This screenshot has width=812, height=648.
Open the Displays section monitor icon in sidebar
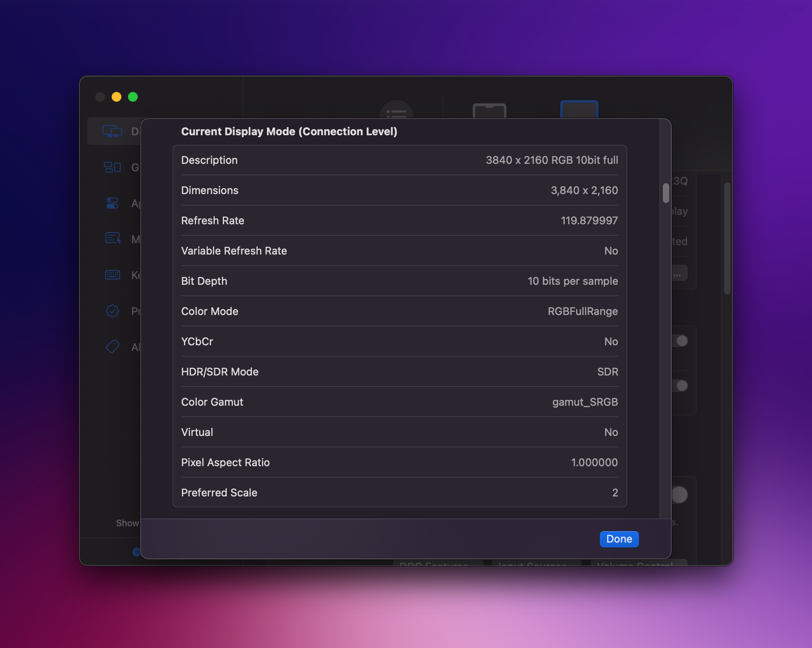tap(112, 131)
